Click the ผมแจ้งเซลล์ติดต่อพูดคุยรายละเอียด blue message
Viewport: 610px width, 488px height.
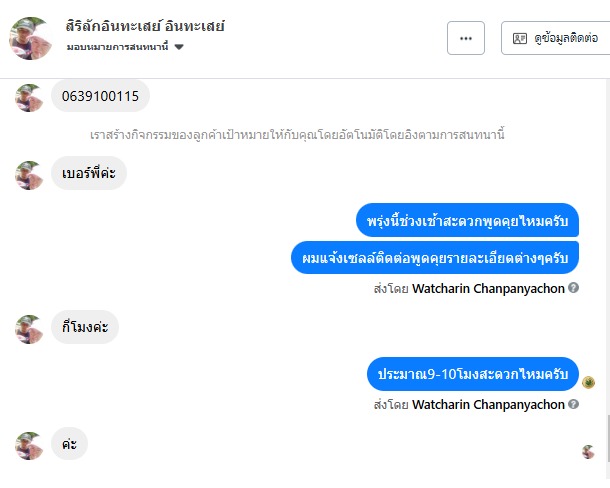pyautogui.click(x=435, y=258)
